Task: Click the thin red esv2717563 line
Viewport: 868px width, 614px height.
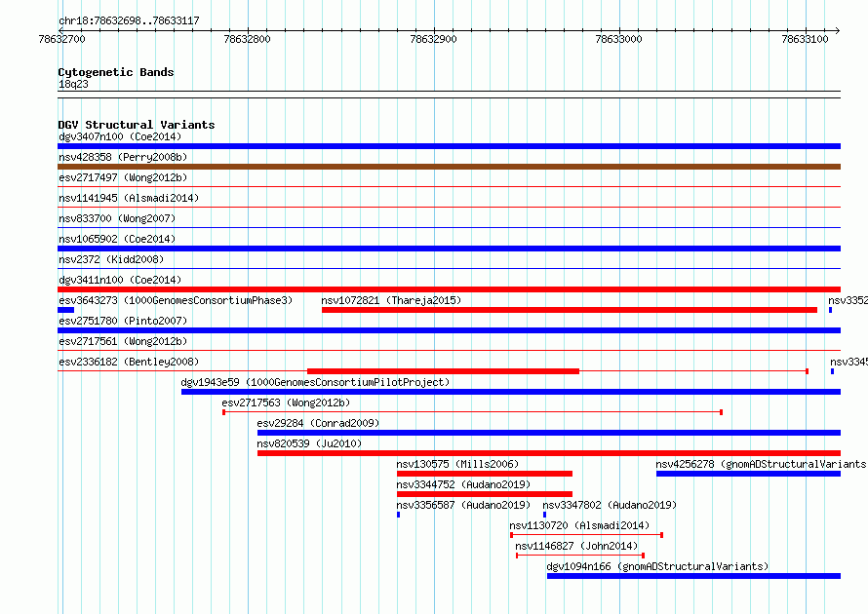Action: point(473,412)
